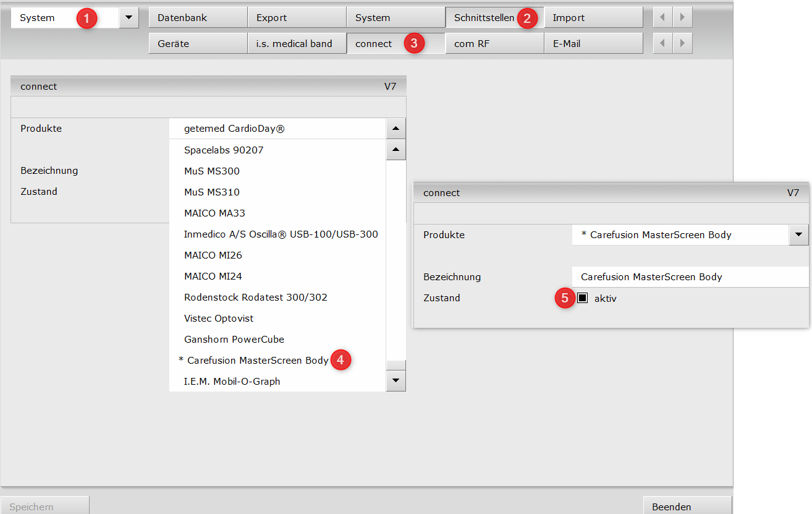Pick Rodenstock Rodatest 300/302

tap(277, 297)
